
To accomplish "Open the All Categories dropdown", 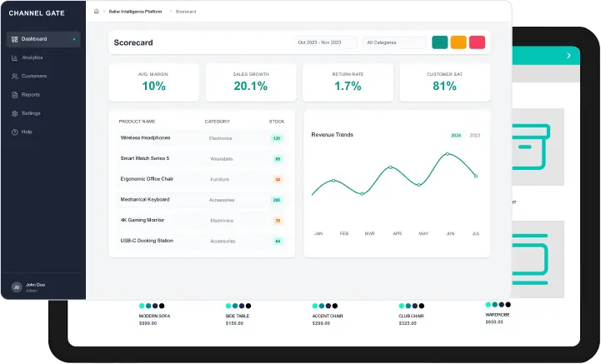I will pyautogui.click(x=394, y=42).
